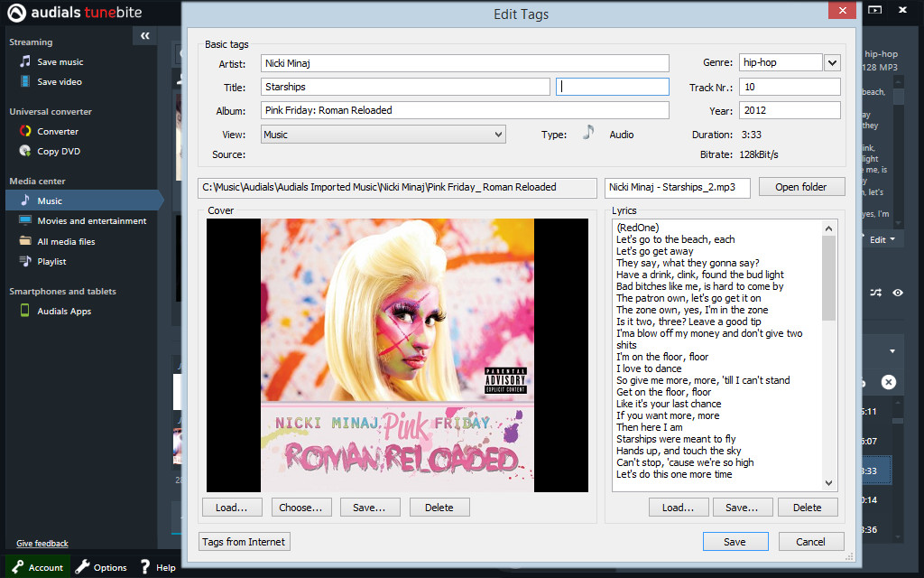
Task: Click the Movies and entertainment monitor icon
Action: coord(24,220)
